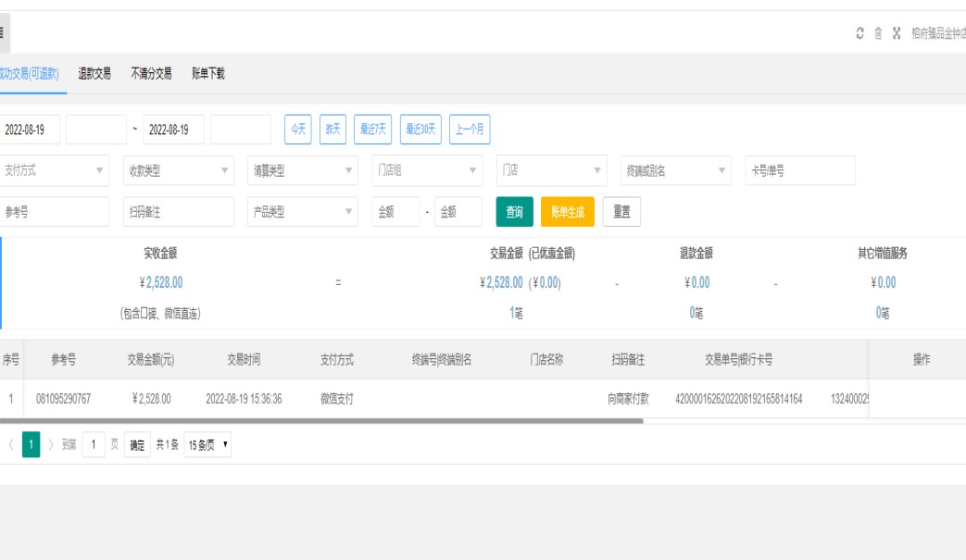Viewport: 966px width, 560px height.
Task: Toggle fullscreen with the expand icon
Action: click(x=897, y=33)
